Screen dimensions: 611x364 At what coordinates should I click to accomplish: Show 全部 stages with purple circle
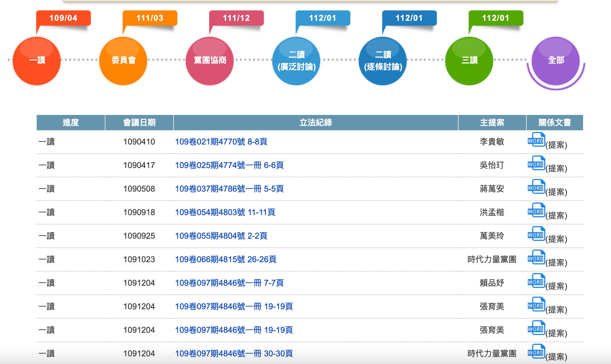[x=556, y=61]
